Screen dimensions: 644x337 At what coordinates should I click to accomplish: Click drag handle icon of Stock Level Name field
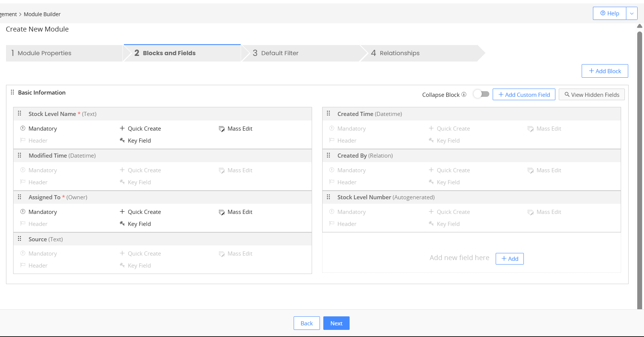pos(20,113)
